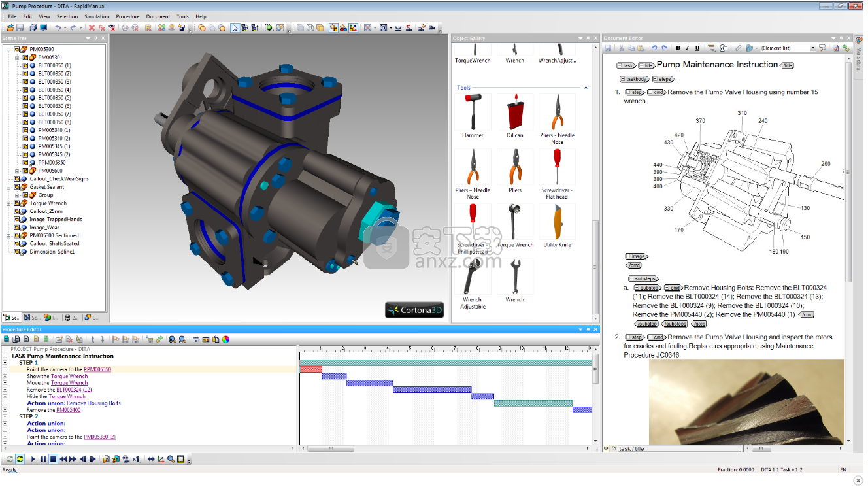Toggle visibility box of BLT000350 (1)
This screenshot has height=489, width=868.
tap(25, 65)
